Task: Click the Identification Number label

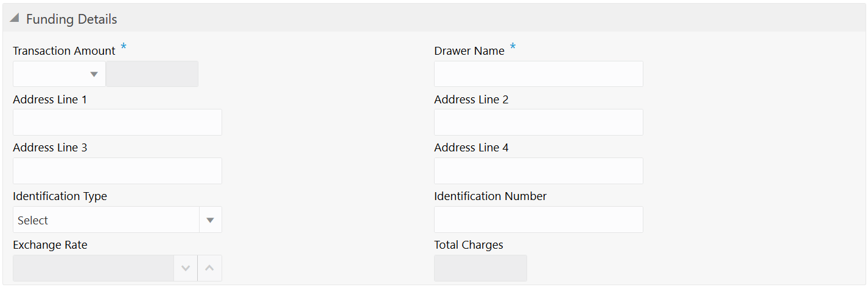Action: click(491, 196)
